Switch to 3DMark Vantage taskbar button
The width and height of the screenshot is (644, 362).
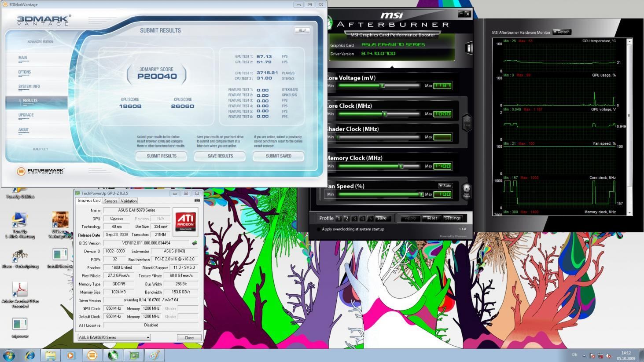coord(92,355)
